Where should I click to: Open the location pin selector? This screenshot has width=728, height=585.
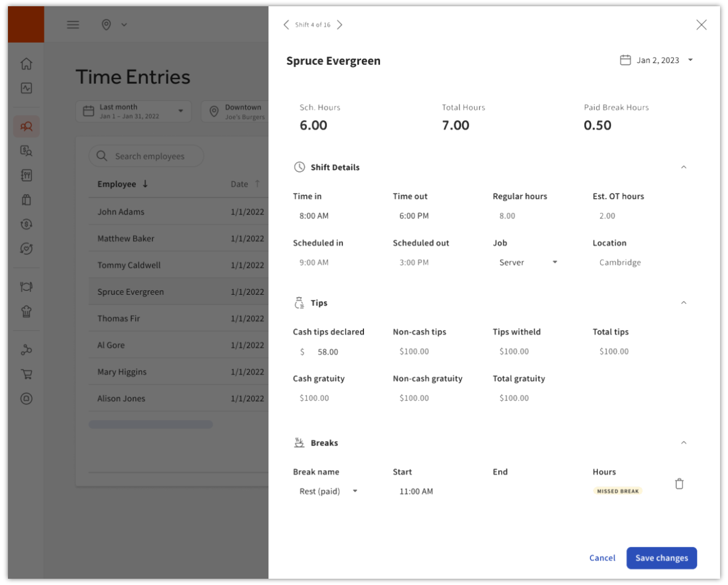(113, 24)
